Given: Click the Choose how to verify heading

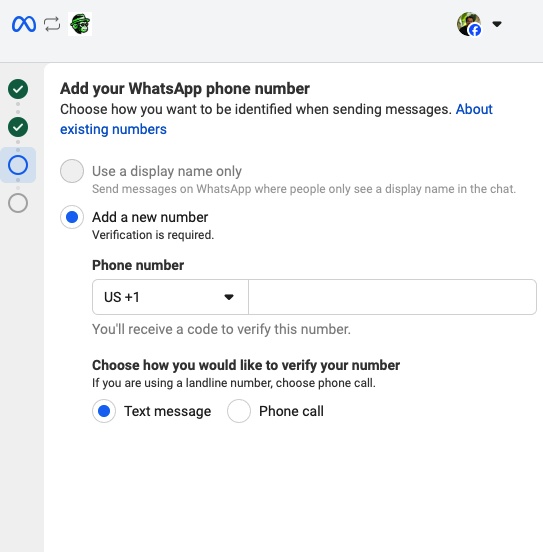Looking at the screenshot, I should (x=246, y=365).
